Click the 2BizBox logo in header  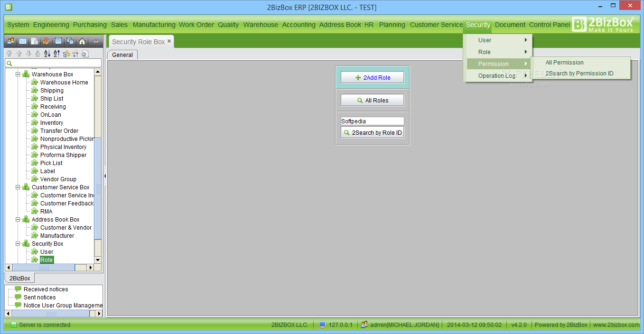(x=603, y=25)
